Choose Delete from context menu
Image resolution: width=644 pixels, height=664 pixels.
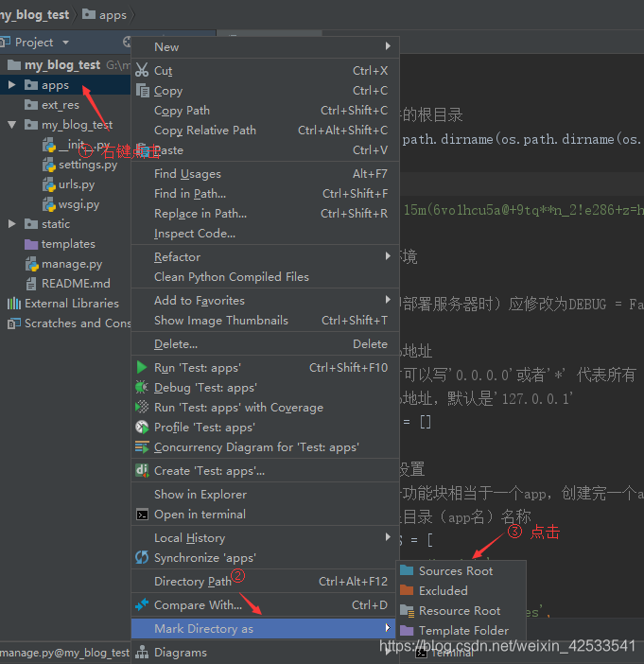point(265,344)
